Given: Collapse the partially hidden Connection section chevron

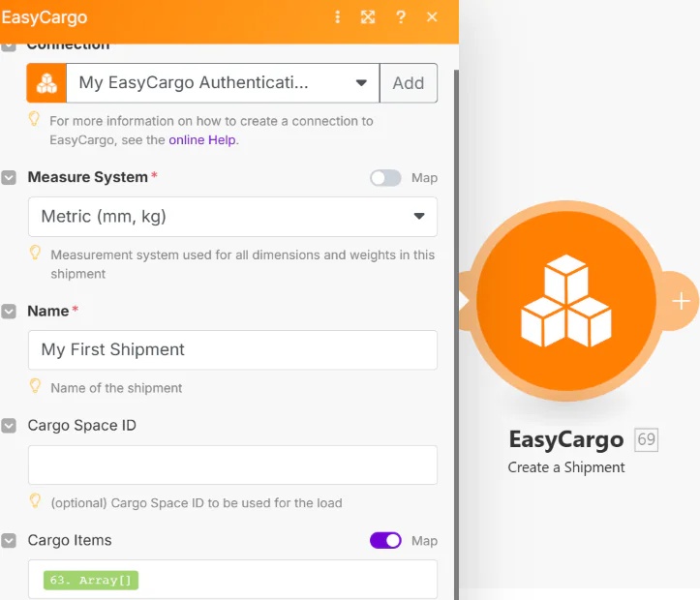Looking at the screenshot, I should [x=9, y=46].
